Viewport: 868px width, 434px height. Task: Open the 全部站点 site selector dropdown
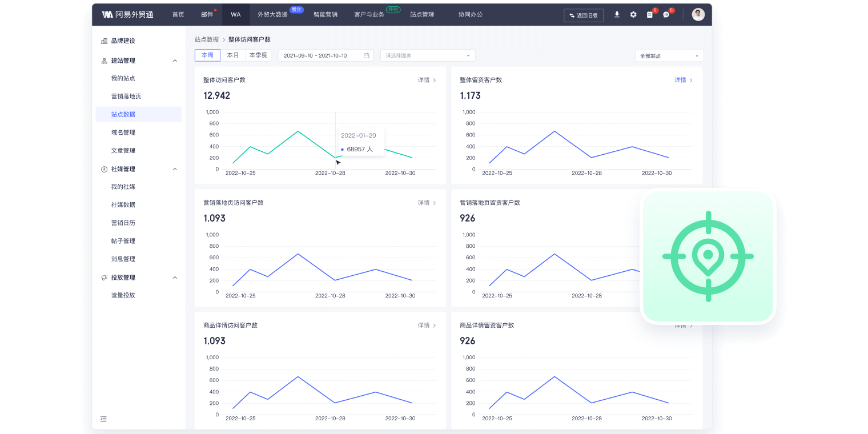[x=669, y=55]
